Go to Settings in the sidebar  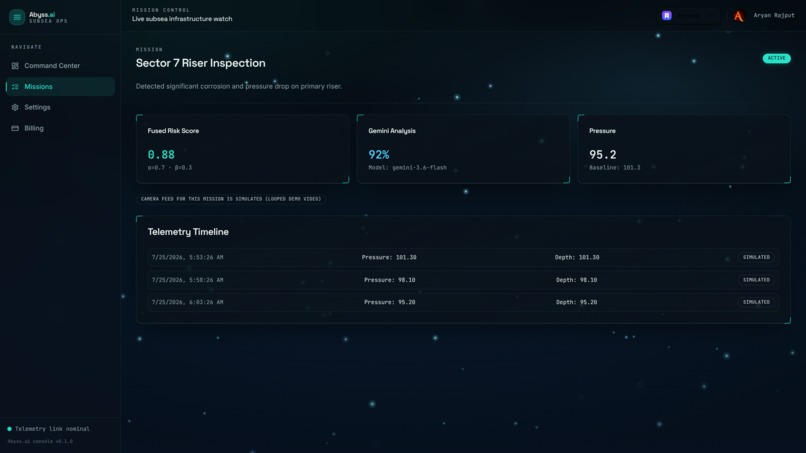click(x=60, y=107)
